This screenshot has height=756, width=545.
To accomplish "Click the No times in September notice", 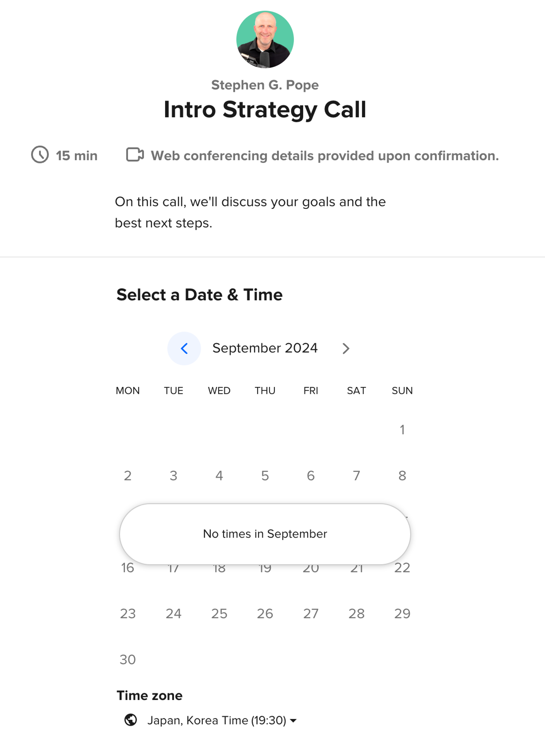I will tap(265, 534).
